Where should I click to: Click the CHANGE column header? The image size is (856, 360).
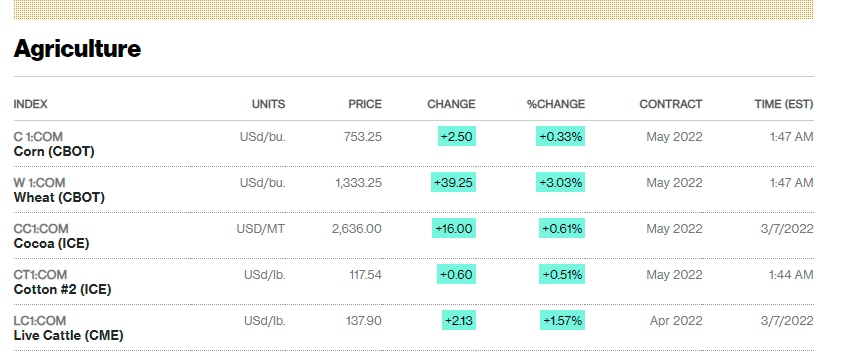451,104
